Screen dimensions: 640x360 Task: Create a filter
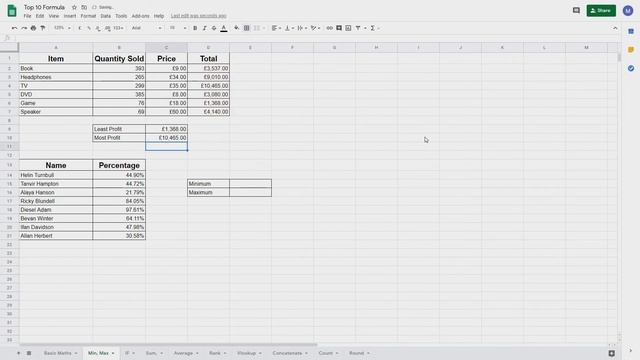point(358,28)
